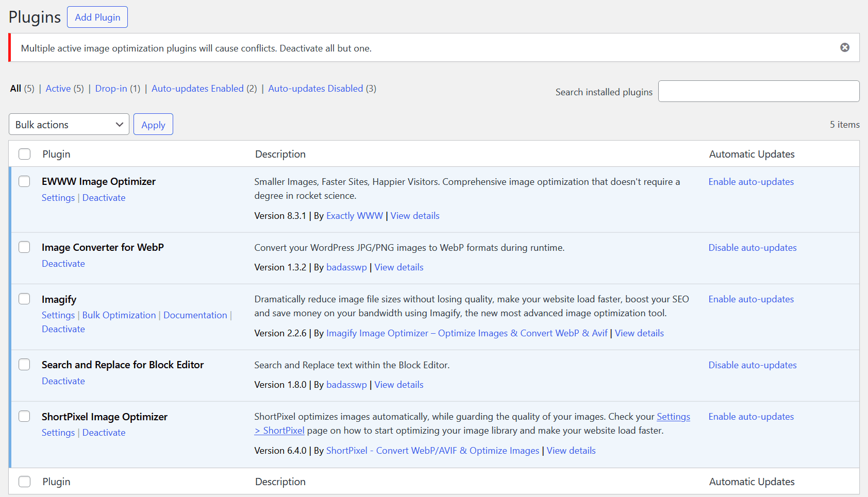Enable auto-updates for EWWW Image Optimizer

[x=751, y=182]
